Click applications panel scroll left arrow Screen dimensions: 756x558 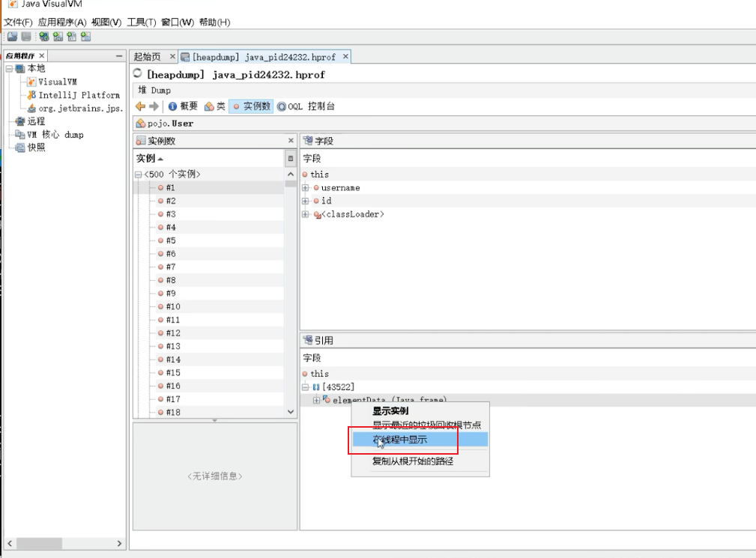[x=10, y=544]
